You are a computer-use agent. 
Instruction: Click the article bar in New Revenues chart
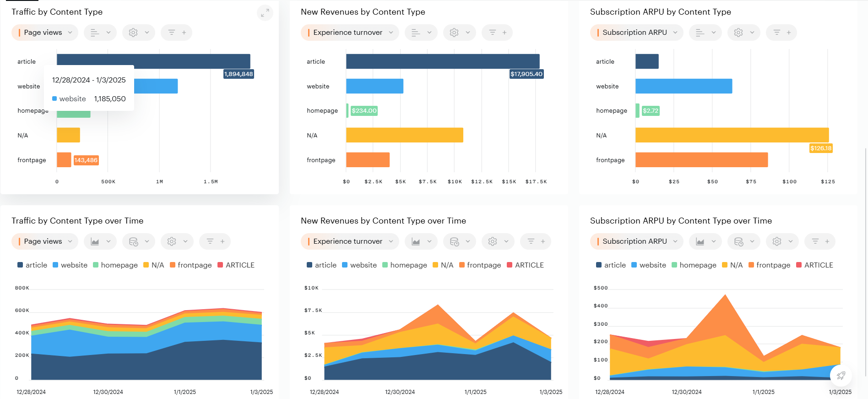[x=442, y=61]
